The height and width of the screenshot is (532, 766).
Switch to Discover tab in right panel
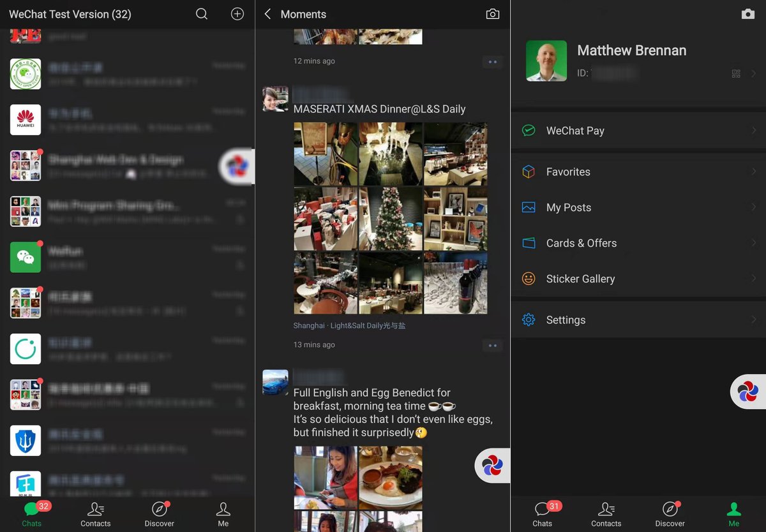point(670,514)
